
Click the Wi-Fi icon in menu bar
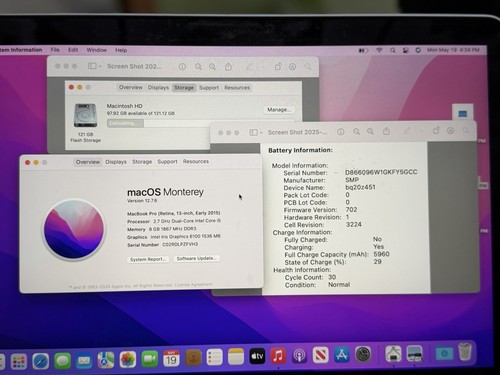click(x=379, y=50)
